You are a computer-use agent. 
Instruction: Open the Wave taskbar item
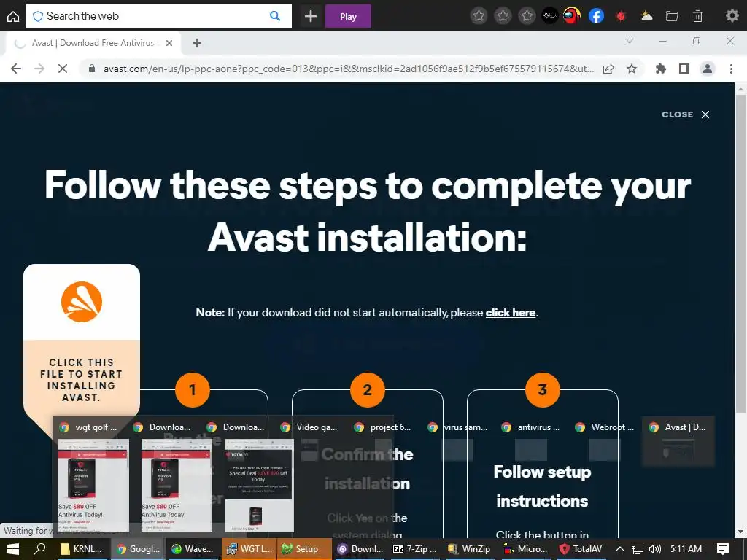coord(193,549)
